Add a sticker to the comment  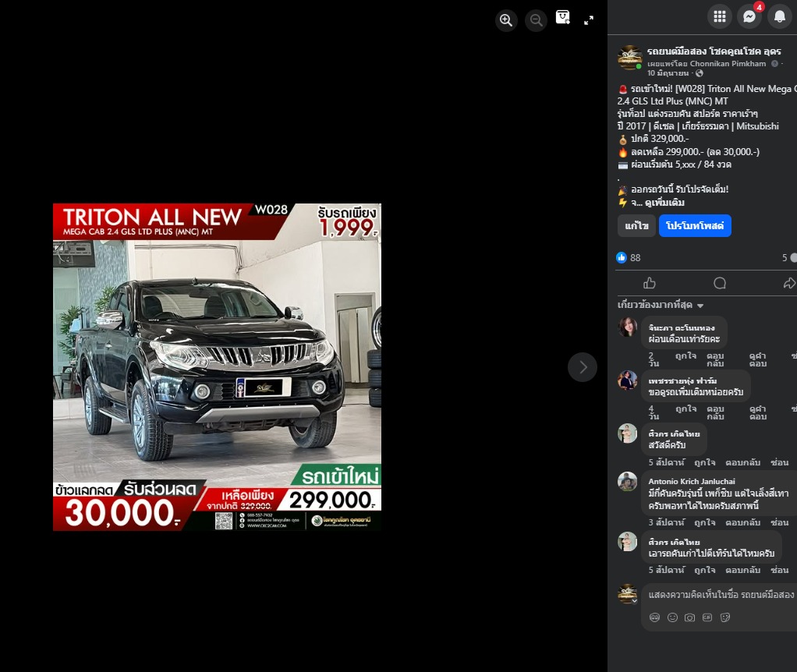pyautogui.click(x=725, y=617)
